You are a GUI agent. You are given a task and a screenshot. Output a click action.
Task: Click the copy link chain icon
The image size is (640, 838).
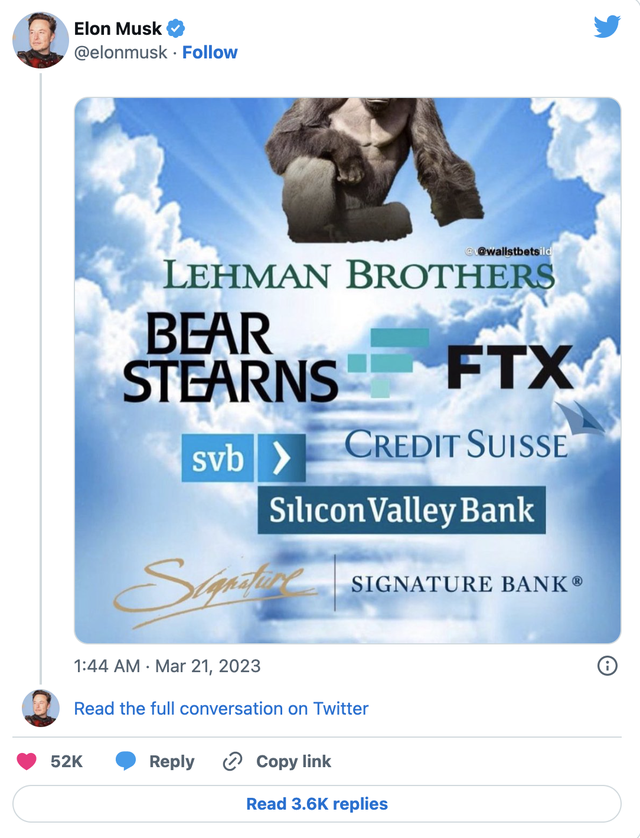point(232,761)
